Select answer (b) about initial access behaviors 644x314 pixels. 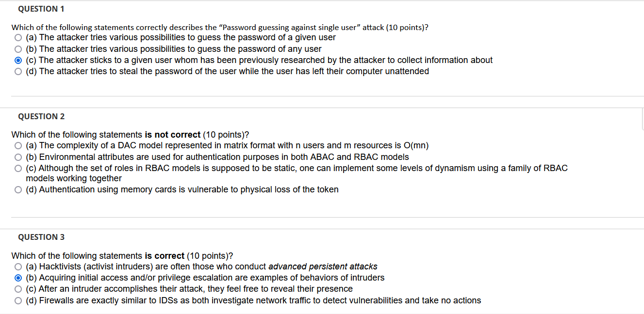click(x=18, y=277)
